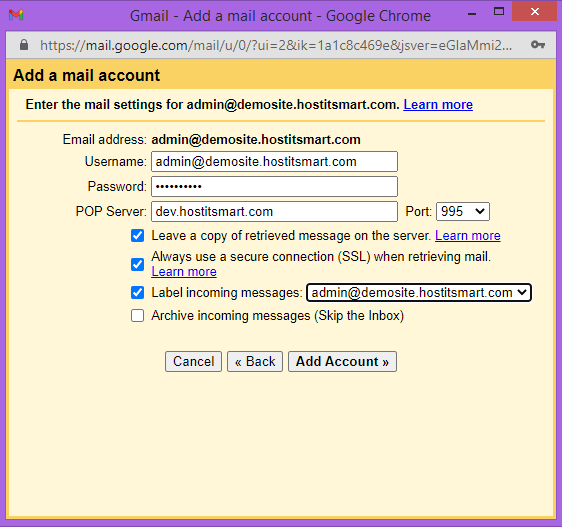562x527 pixels.
Task: Click the Archive incoming messages label text
Action: (x=277, y=316)
